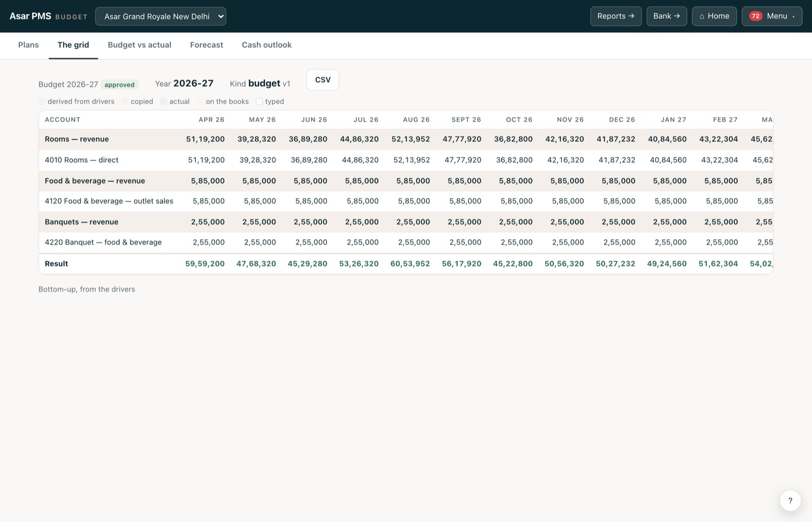Click Result total 45,22,800 for October

click(x=513, y=264)
